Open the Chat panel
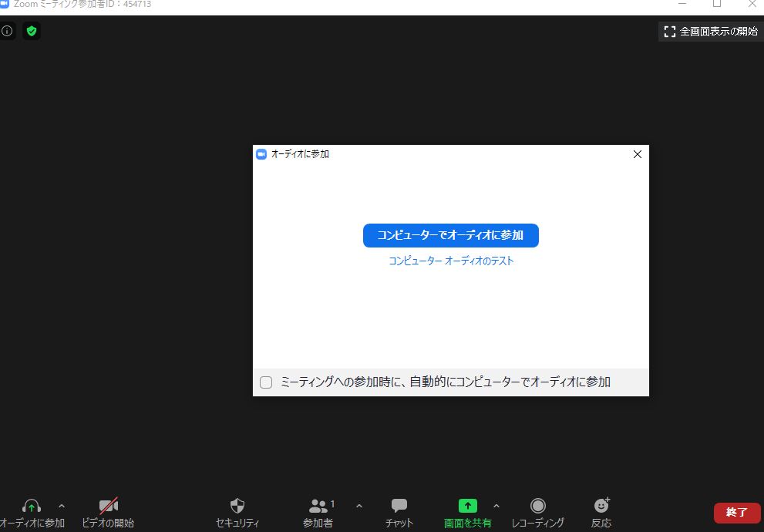 (x=399, y=507)
